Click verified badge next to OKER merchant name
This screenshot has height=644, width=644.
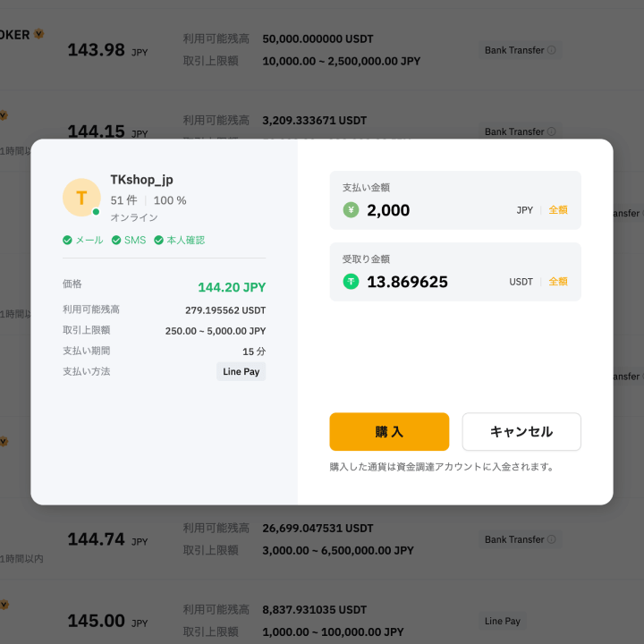(39, 35)
